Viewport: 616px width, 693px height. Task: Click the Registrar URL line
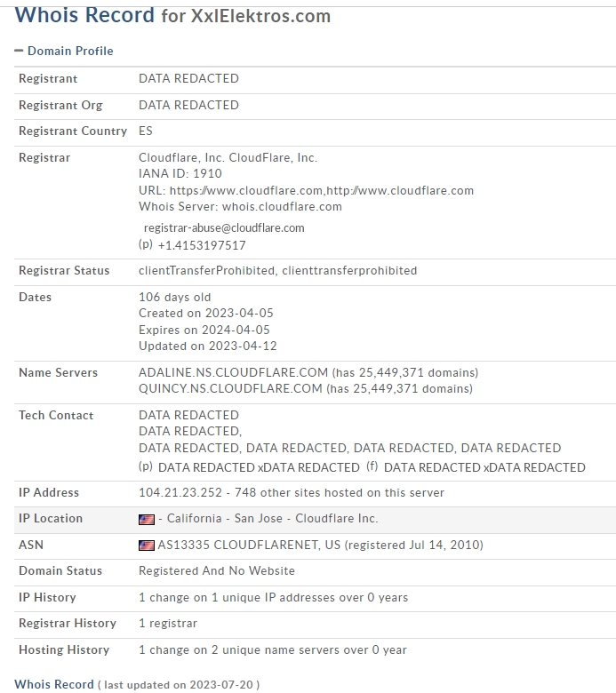click(x=306, y=190)
